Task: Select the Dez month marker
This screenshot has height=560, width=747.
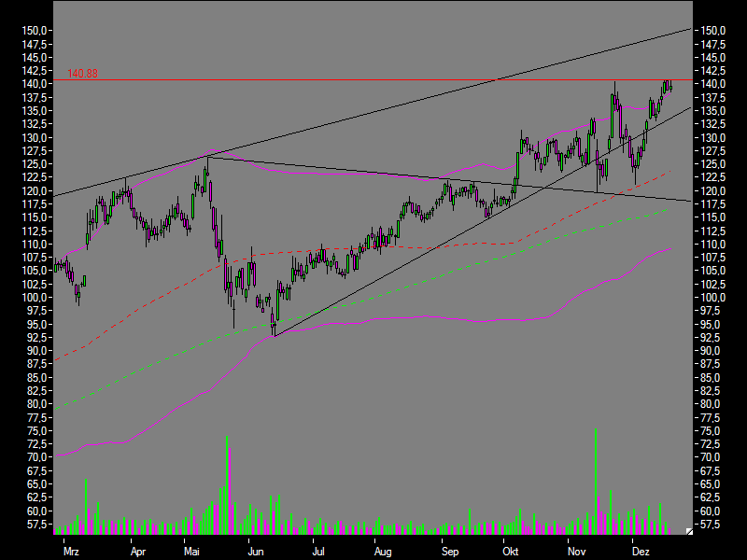Action: point(641,552)
